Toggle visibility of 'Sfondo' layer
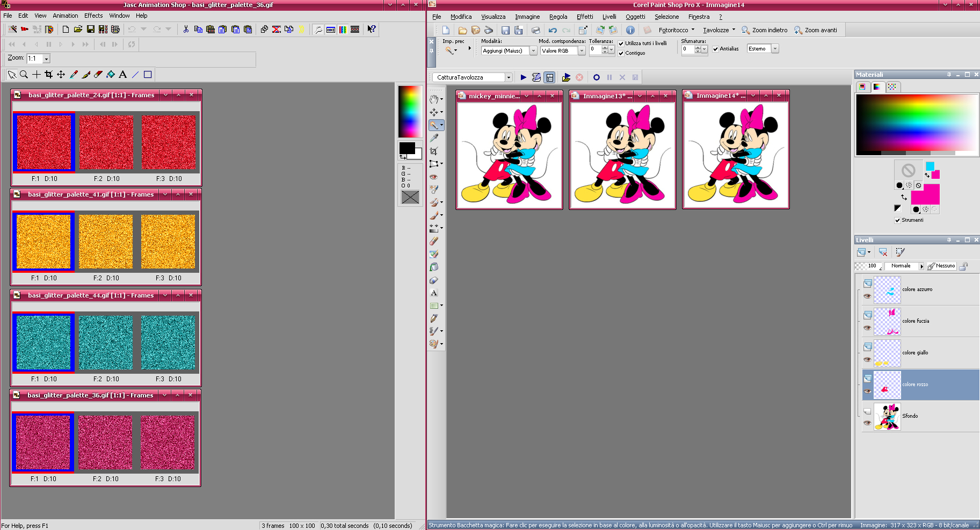The height and width of the screenshot is (530, 980). click(867, 423)
